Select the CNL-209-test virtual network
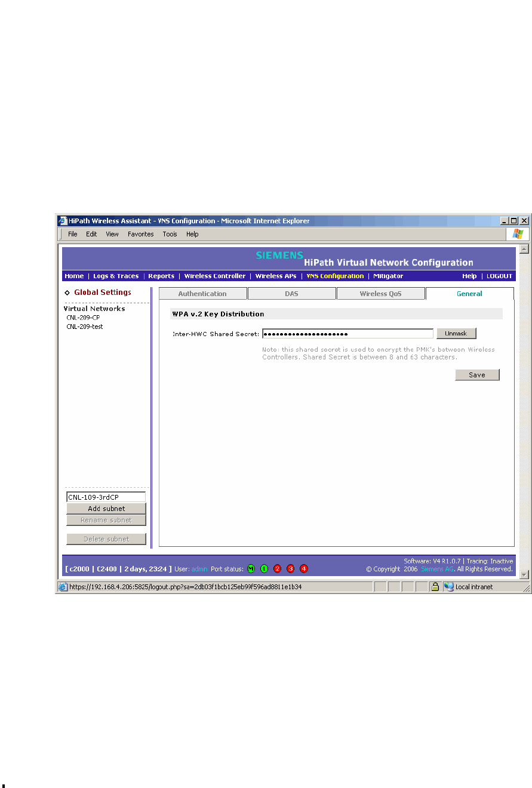The height and width of the screenshot is (788, 532). 85,327
